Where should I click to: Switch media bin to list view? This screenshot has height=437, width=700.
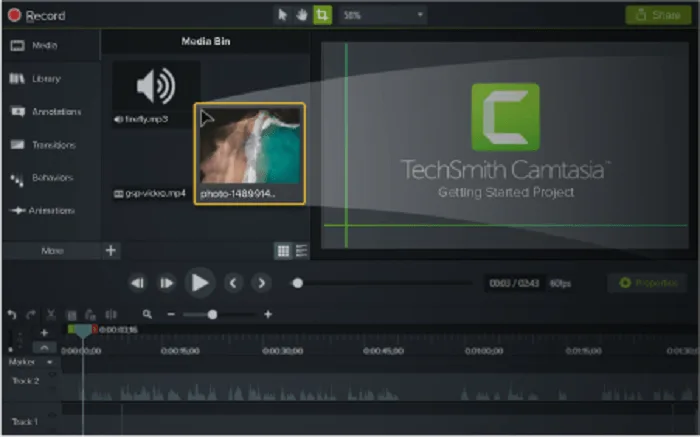click(x=302, y=251)
